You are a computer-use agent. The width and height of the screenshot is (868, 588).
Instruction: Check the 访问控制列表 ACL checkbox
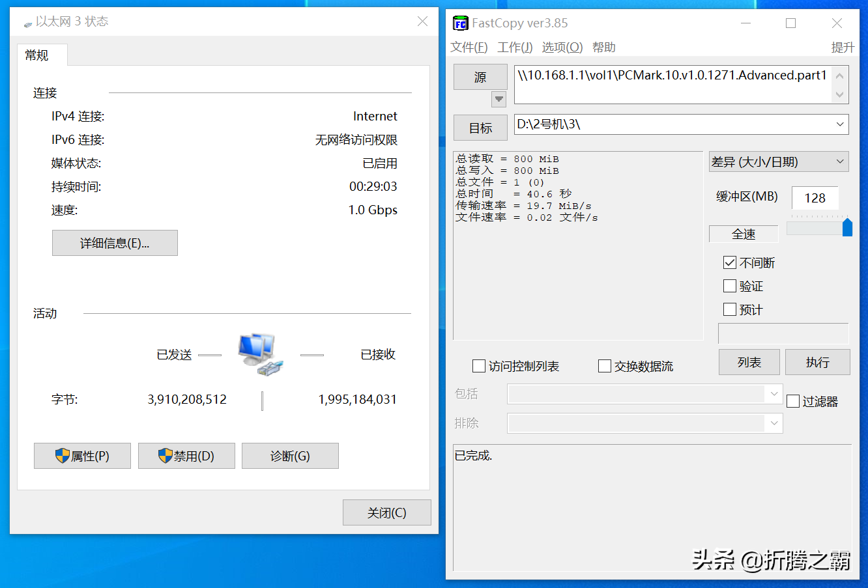[479, 366]
